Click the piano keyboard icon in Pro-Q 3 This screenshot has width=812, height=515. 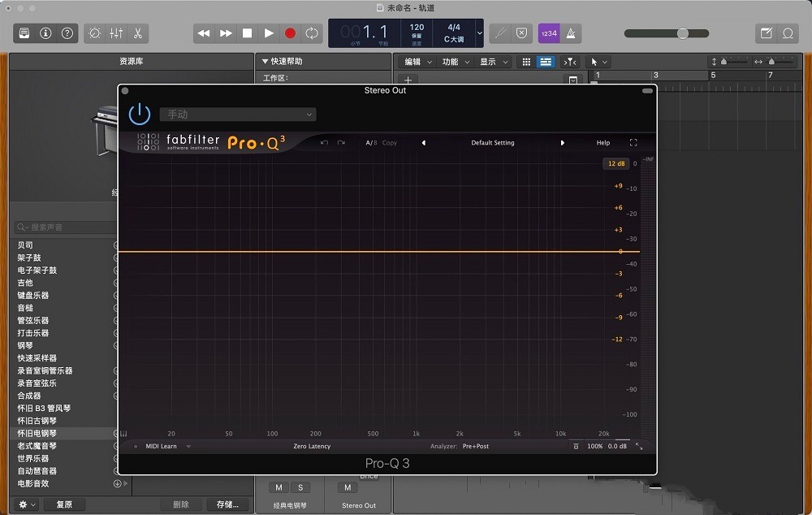click(123, 434)
